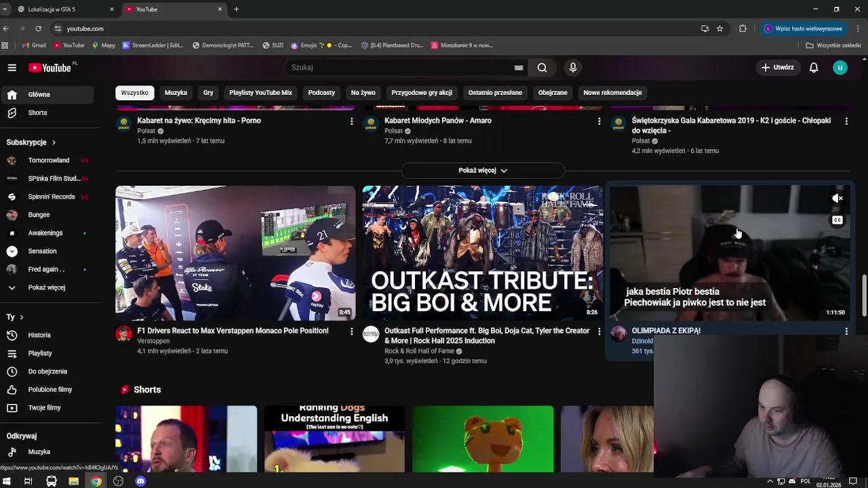868x488 pixels.
Task: Select the Wszystko filter chip
Action: [x=134, y=92]
